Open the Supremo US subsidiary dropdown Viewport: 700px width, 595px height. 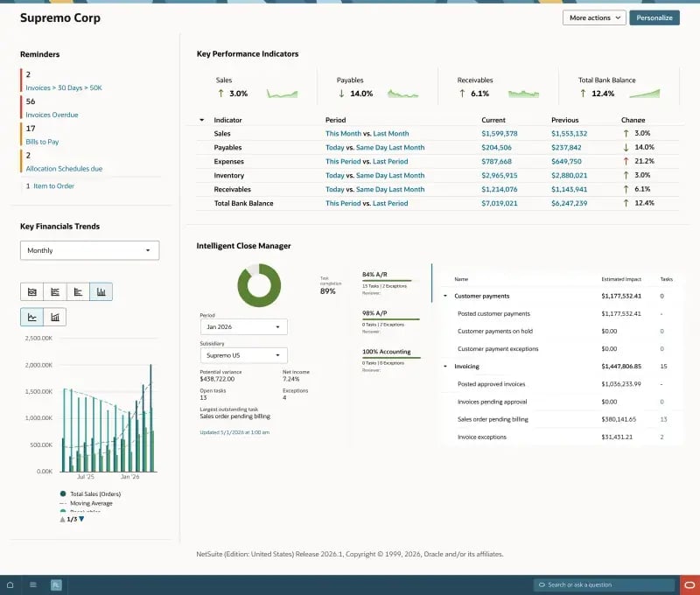click(x=244, y=355)
